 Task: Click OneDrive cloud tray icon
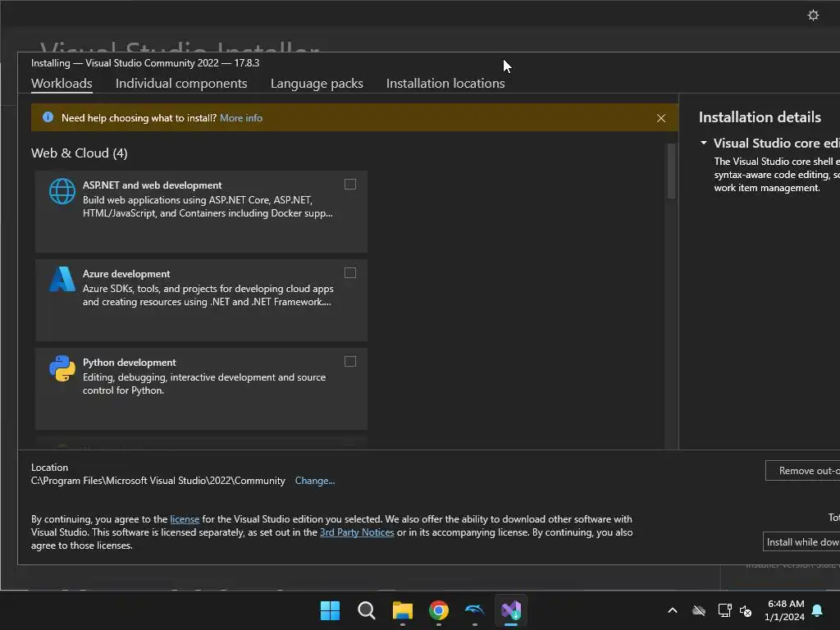699,610
